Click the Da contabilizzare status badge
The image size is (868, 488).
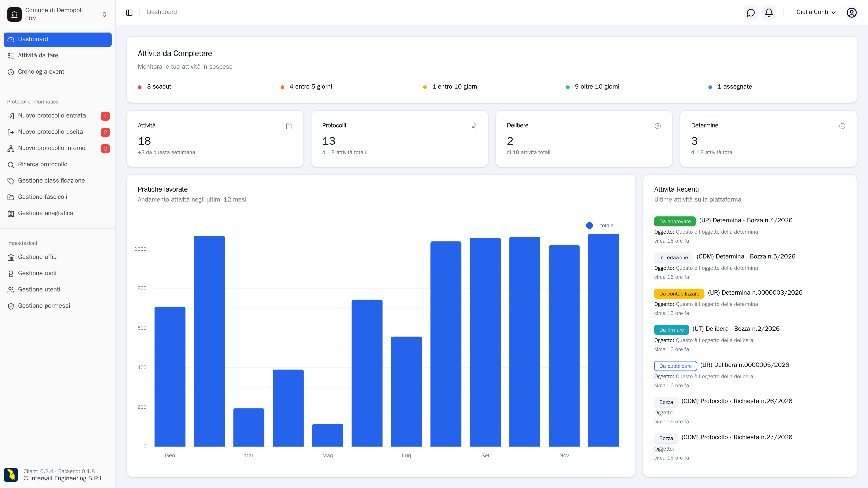click(x=679, y=293)
